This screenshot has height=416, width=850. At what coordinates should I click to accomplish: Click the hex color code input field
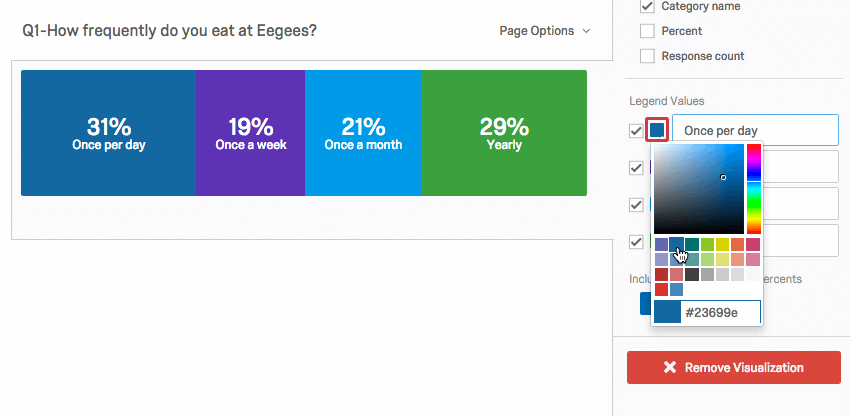click(720, 313)
